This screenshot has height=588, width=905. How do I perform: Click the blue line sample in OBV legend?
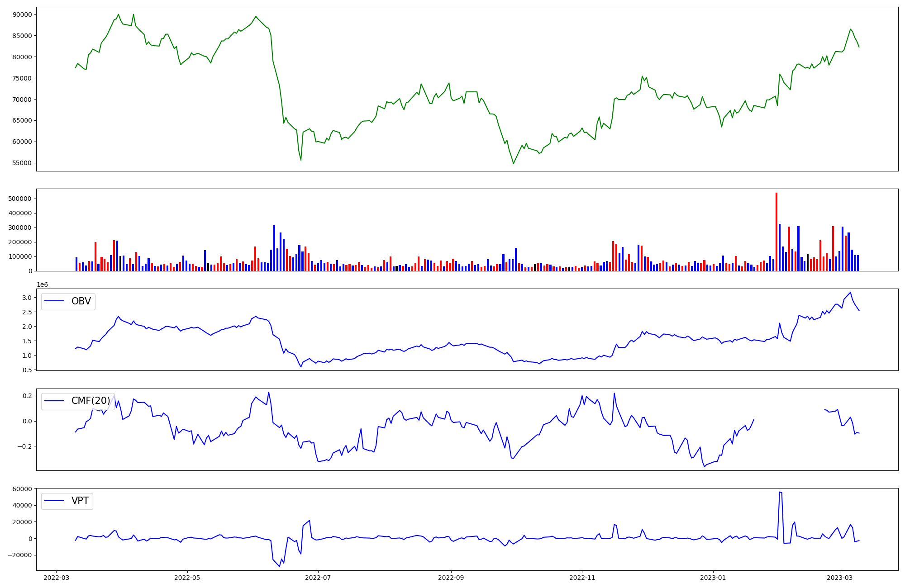[55, 301]
